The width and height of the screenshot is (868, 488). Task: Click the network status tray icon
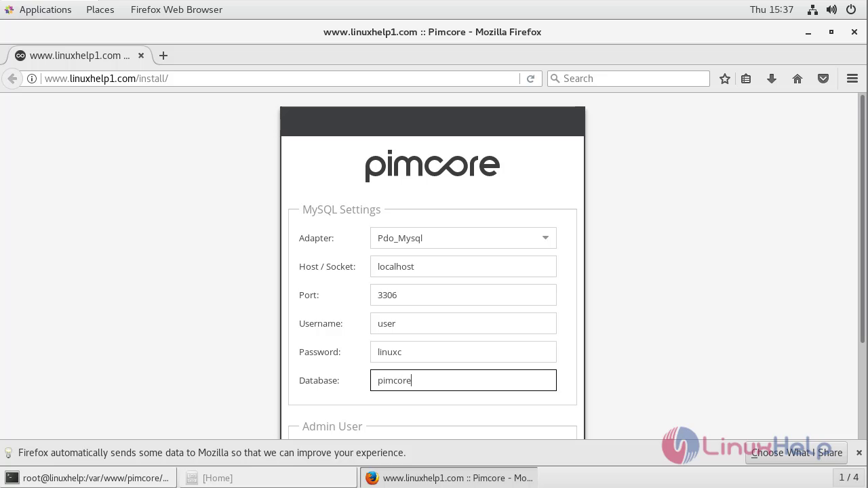[812, 9]
